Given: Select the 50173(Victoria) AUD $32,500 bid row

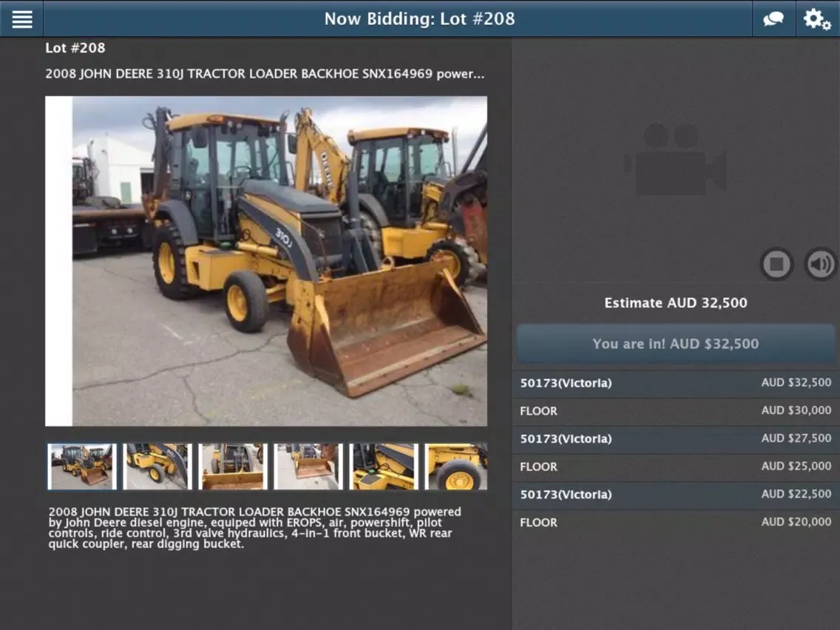Looking at the screenshot, I should pyautogui.click(x=676, y=383).
